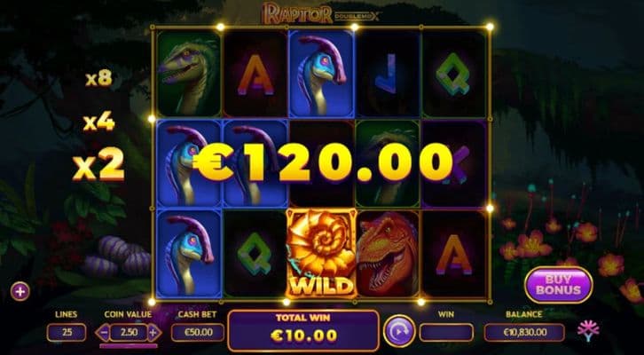
Task: Spin the reels with the round button
Action: (399, 331)
